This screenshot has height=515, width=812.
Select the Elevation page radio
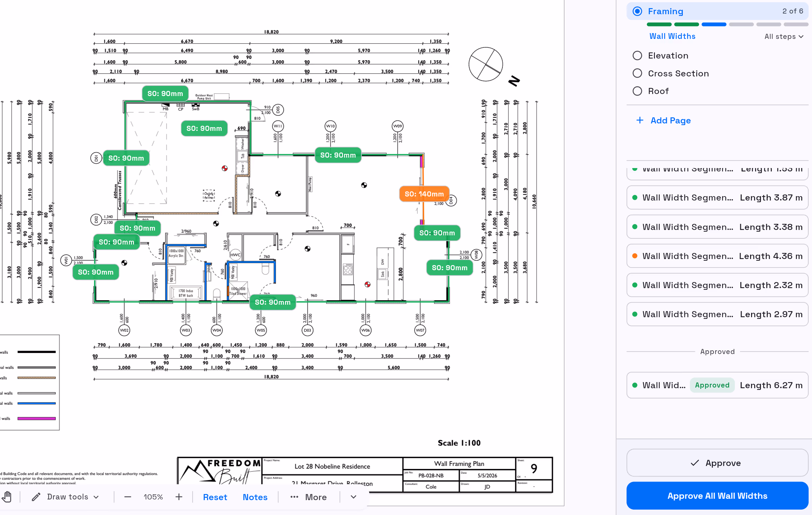637,55
